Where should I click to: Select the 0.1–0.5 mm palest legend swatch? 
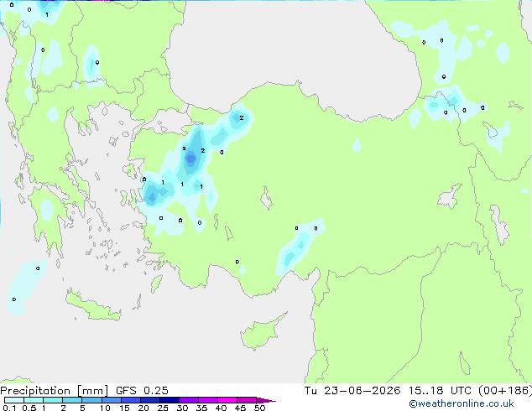click(x=14, y=400)
